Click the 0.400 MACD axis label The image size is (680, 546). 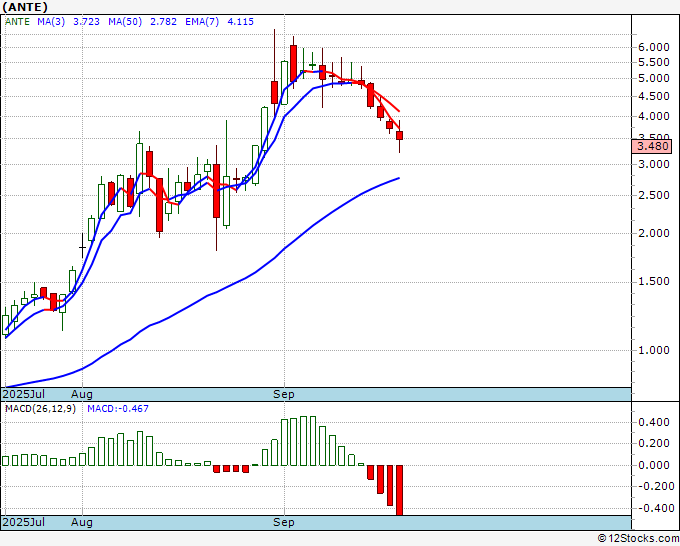point(654,422)
